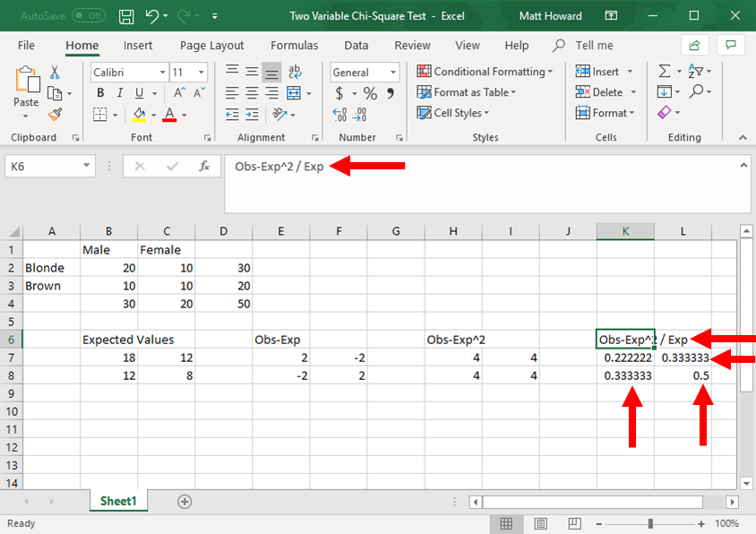The image size is (756, 534).
Task: Toggle the AutoSave switch
Action: [88, 16]
